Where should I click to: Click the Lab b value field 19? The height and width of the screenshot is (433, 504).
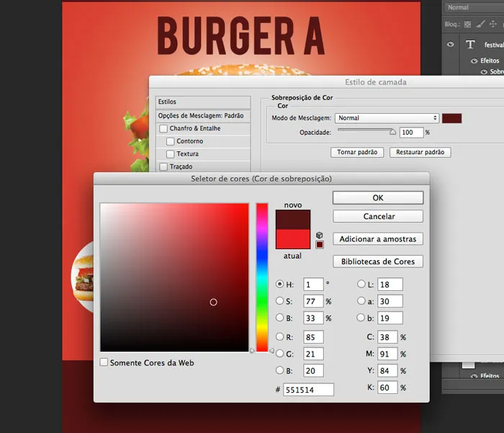[x=390, y=318]
